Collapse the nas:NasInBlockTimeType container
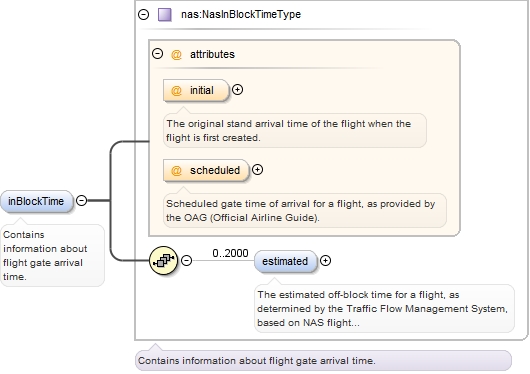The image size is (530, 374). pyautogui.click(x=144, y=14)
